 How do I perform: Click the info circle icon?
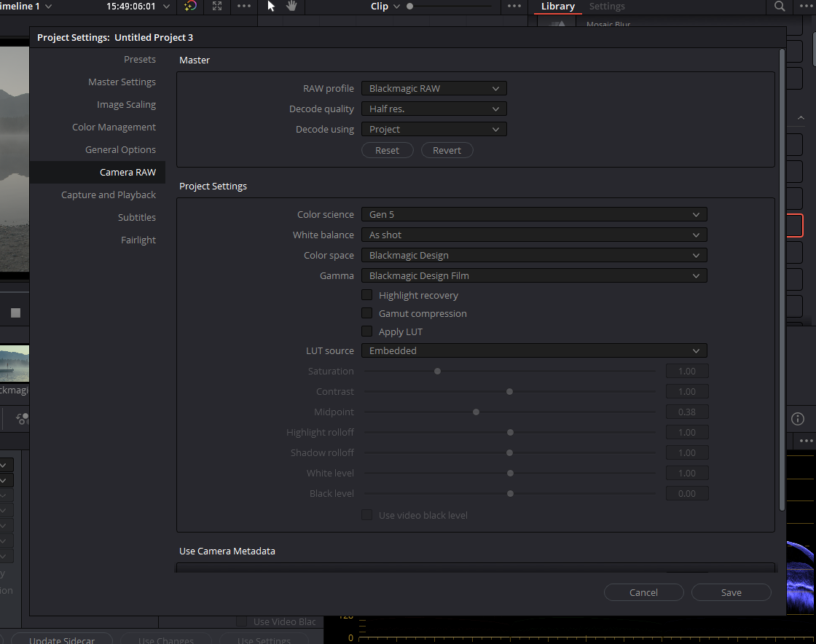797,419
